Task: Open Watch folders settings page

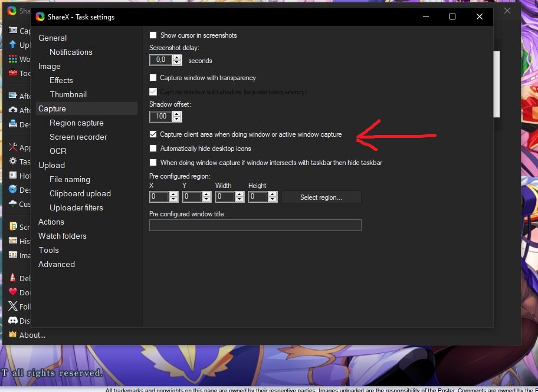Action: 63,236
